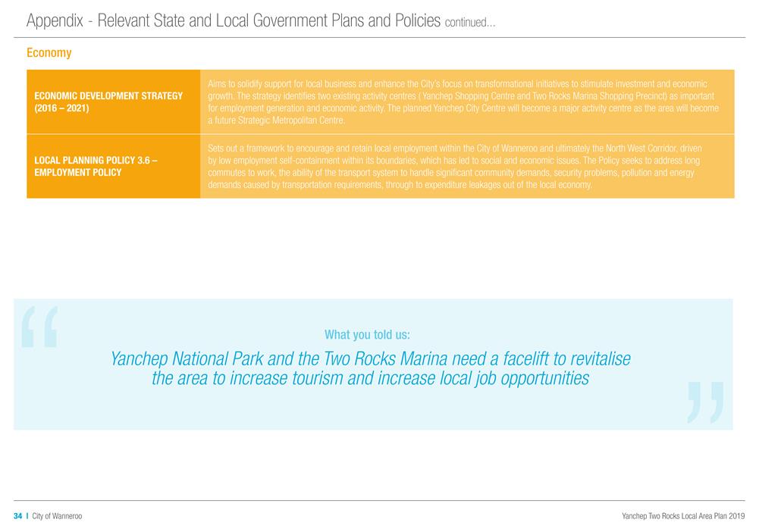Click the Appendix page title heading
The image size is (759, 532).
[x=234, y=20]
